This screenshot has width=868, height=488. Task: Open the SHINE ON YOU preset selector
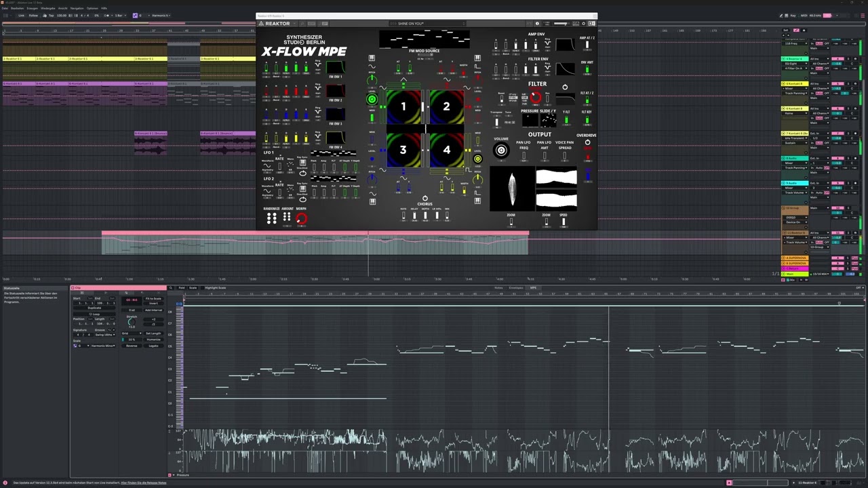point(427,24)
